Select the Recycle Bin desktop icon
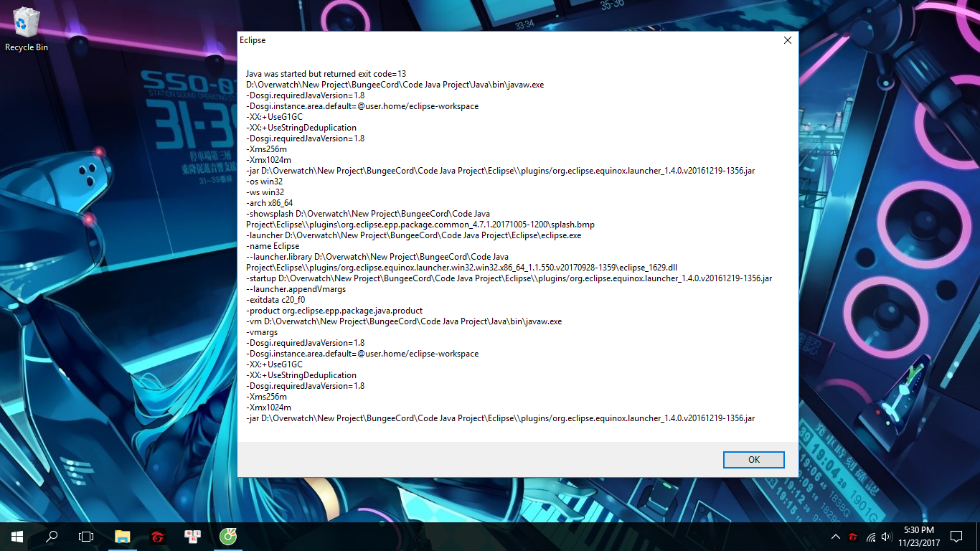 (x=27, y=29)
